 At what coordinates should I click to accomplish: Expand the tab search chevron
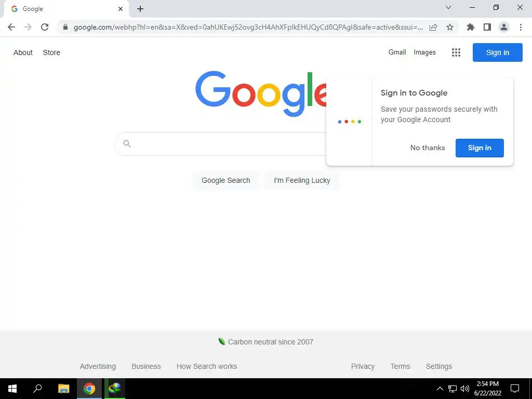(x=448, y=7)
